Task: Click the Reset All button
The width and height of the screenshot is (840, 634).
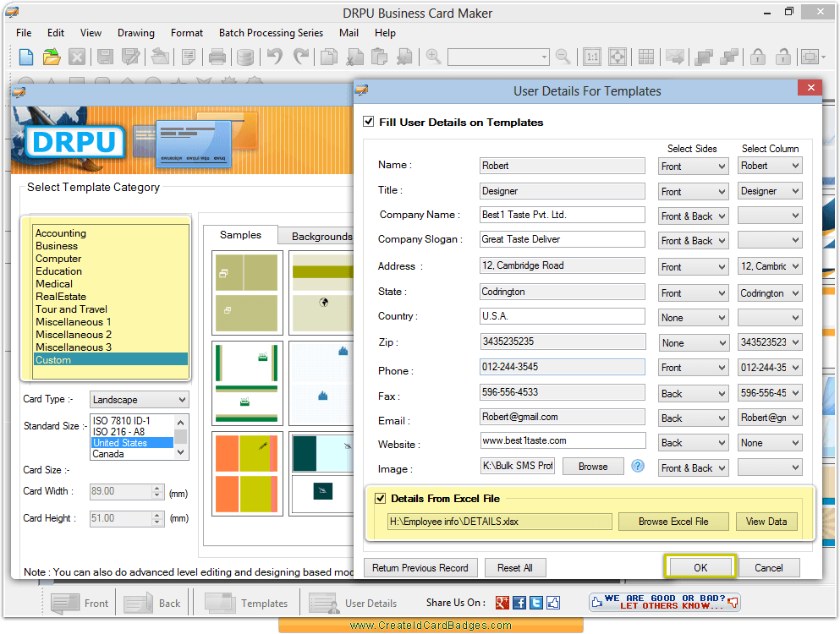Action: tap(515, 567)
